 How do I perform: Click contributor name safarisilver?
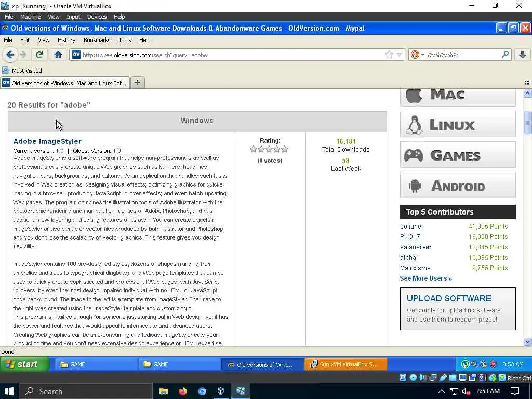click(x=416, y=247)
